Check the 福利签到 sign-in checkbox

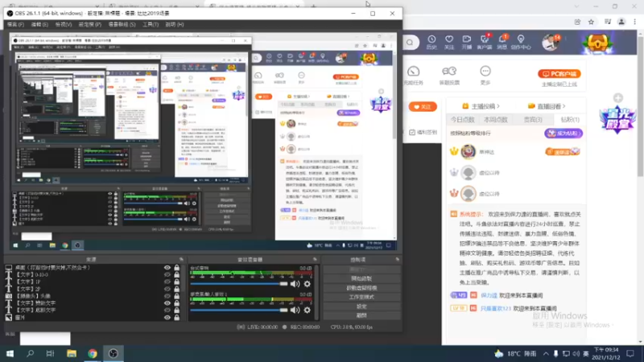412,132
